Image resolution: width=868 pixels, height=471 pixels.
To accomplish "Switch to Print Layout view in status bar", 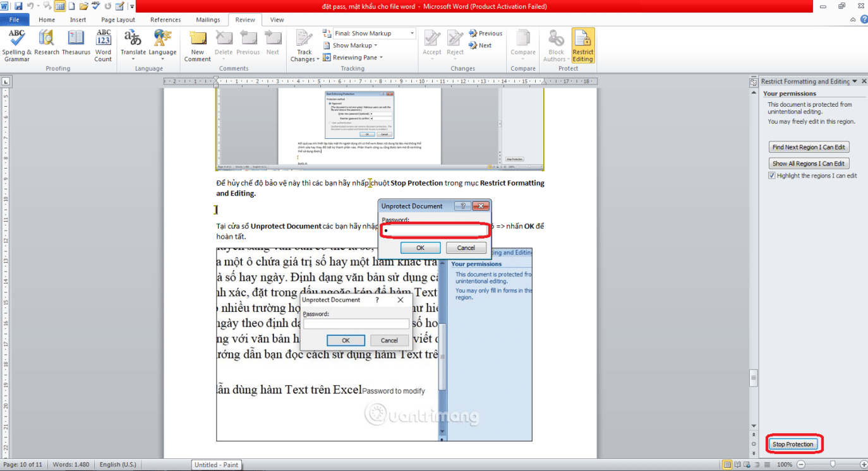I will [x=728, y=465].
